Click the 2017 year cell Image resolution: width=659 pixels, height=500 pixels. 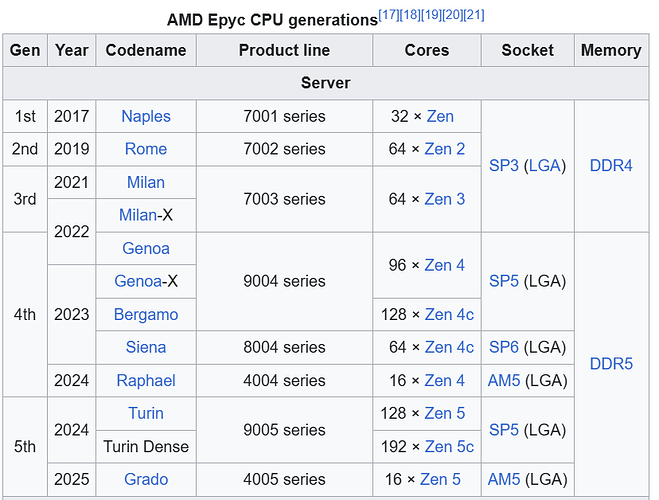(72, 116)
